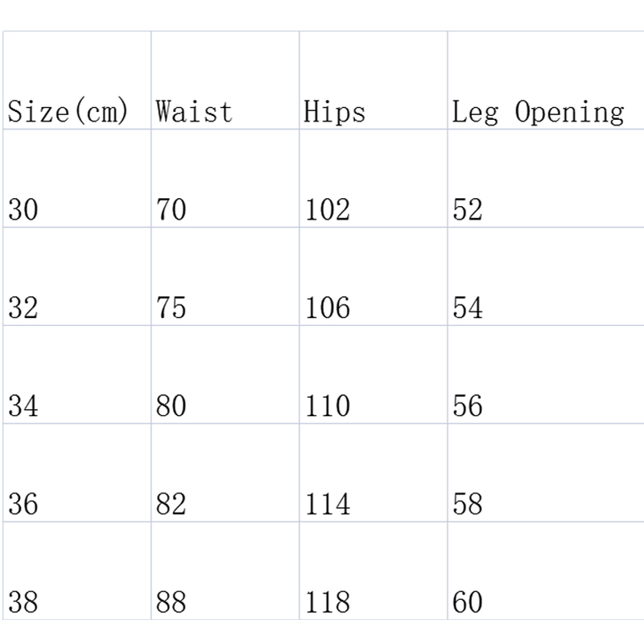
Task: Select the size 34 row cell
Action: pos(23,407)
